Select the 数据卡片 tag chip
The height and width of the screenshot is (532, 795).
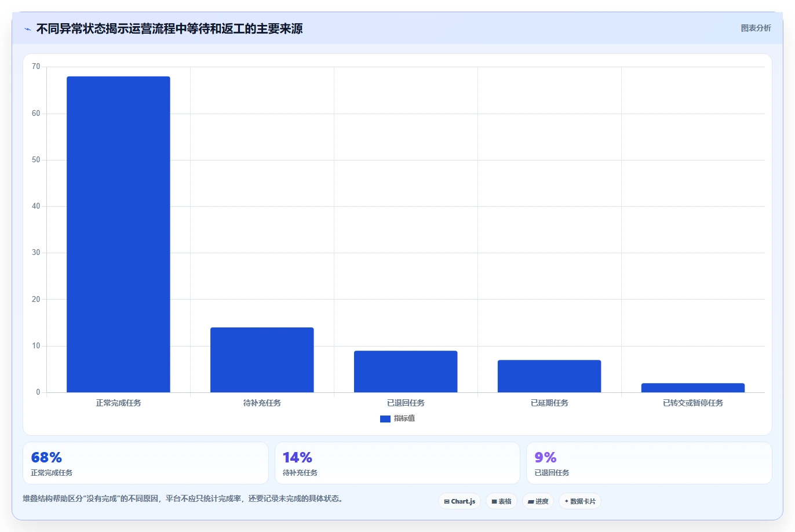pos(580,501)
